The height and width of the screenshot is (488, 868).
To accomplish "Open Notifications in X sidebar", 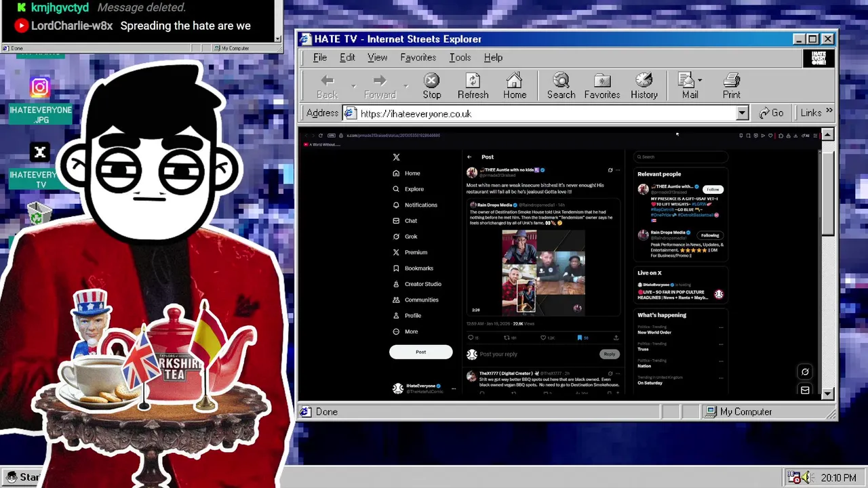I will click(x=414, y=205).
